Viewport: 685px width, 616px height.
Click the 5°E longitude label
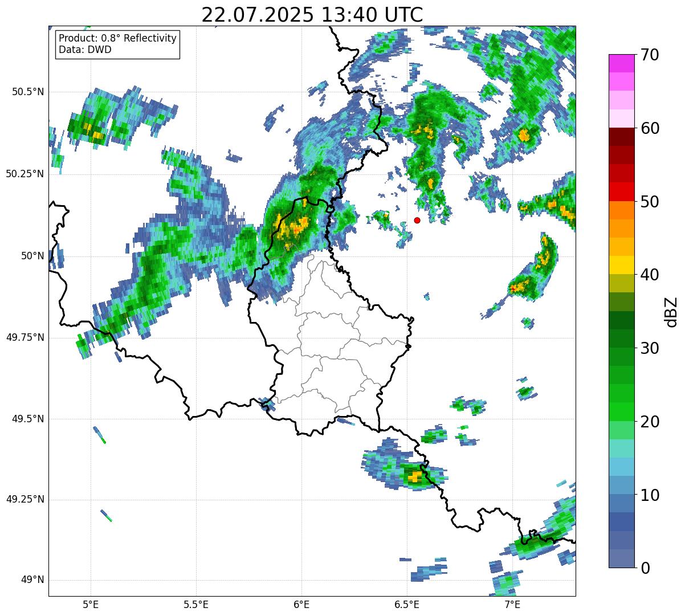(91, 604)
